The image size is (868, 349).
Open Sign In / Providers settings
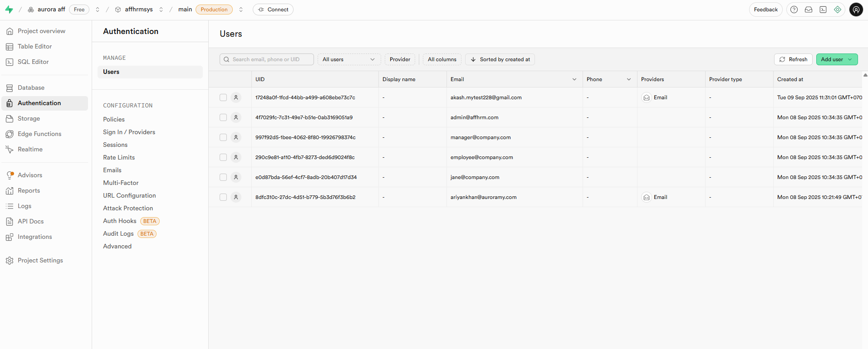click(129, 132)
